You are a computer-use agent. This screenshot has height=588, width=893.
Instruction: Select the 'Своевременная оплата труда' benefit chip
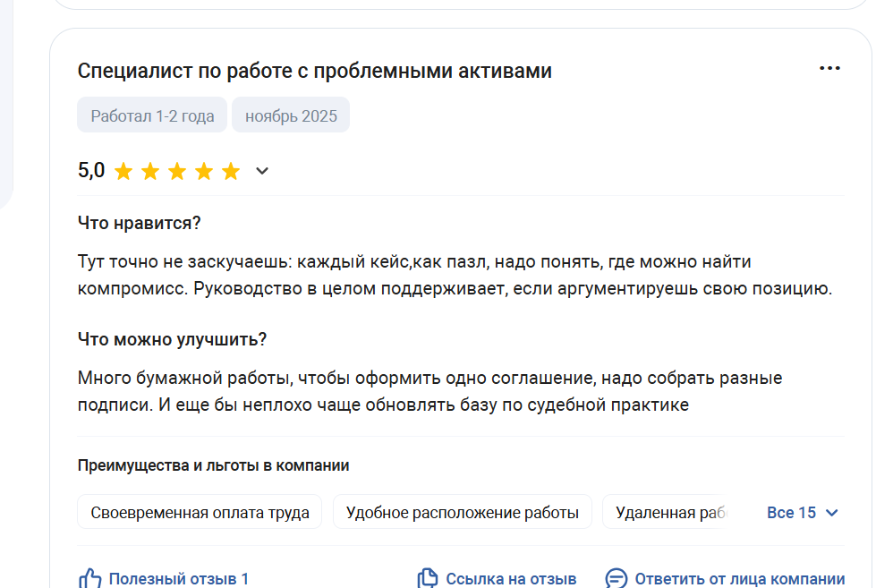tap(200, 513)
